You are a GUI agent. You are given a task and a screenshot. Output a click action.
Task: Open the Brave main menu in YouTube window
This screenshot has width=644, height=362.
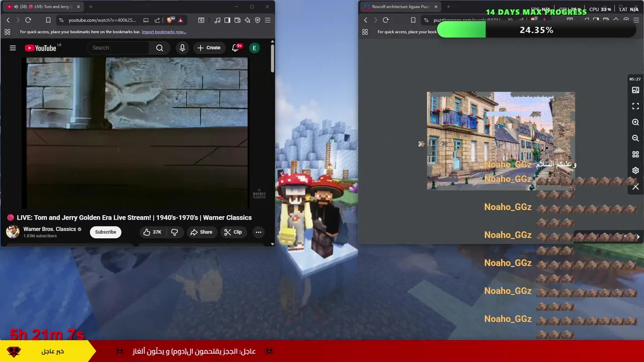coord(268,20)
